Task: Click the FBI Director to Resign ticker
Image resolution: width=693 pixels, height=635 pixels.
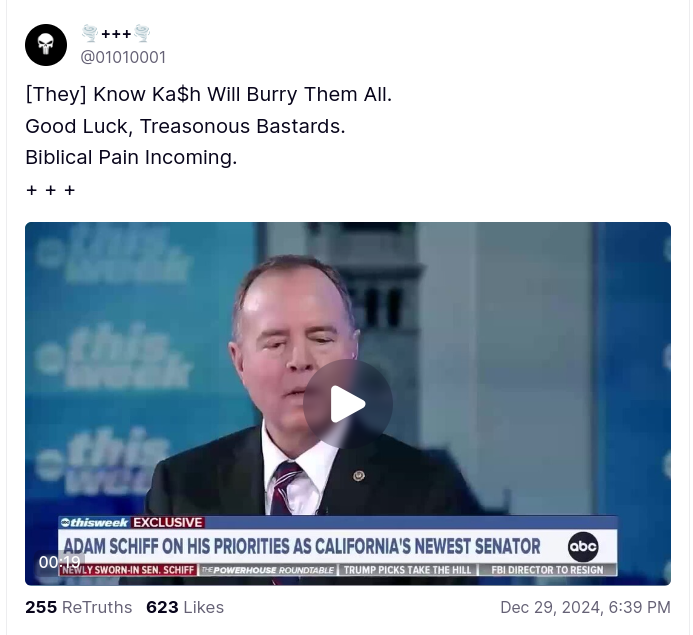Action: (547, 570)
